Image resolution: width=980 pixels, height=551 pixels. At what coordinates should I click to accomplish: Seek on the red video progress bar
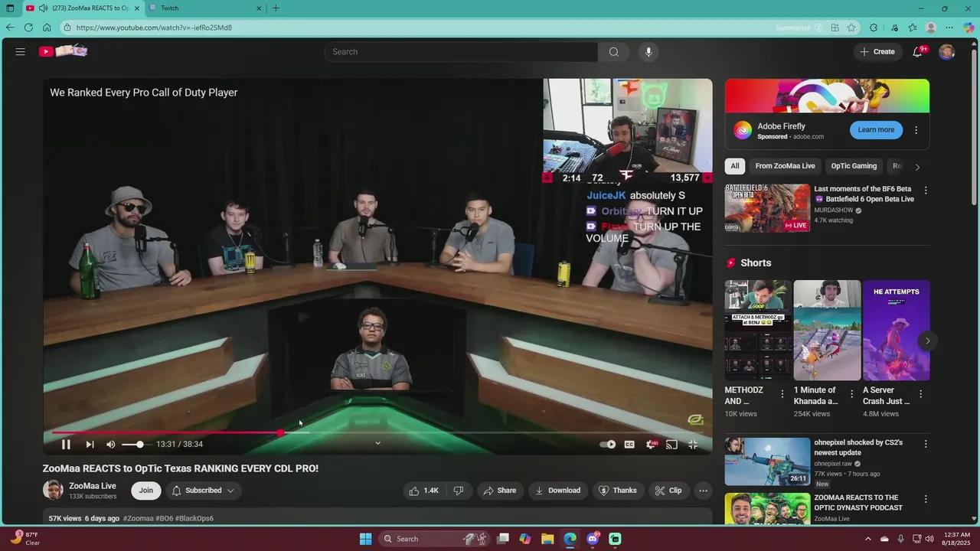click(x=377, y=433)
